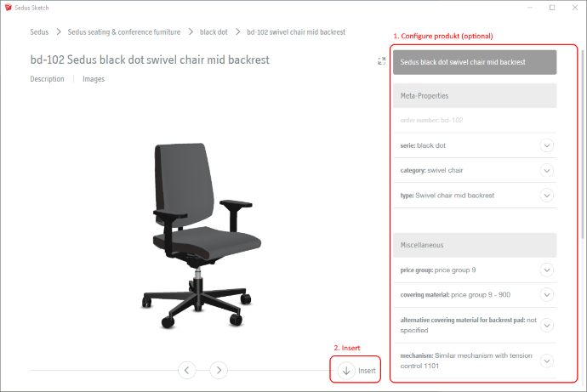Screen dimensions: 587x392
Task: Open the covering material dropdown chevron
Action: click(x=546, y=295)
